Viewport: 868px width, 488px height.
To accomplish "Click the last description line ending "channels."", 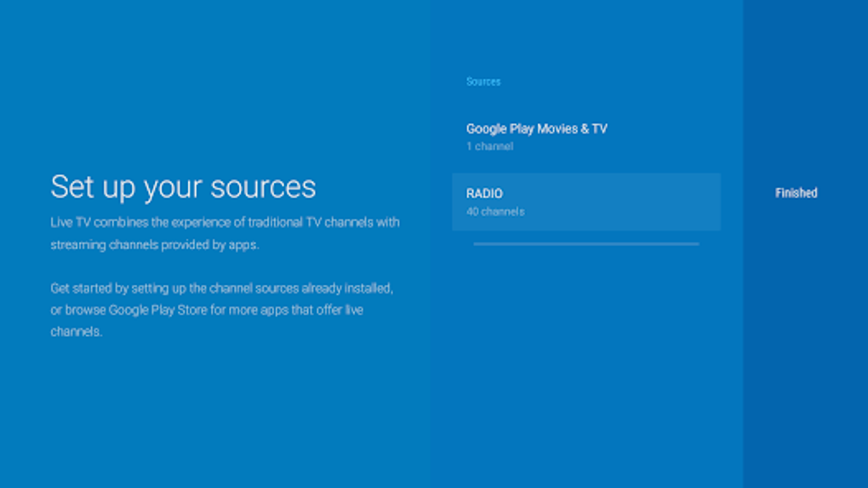I will pyautogui.click(x=77, y=332).
